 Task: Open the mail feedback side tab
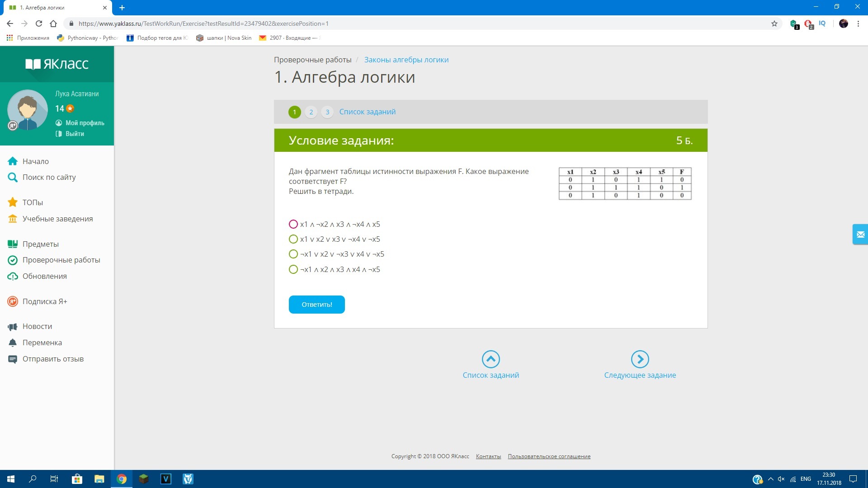click(860, 235)
